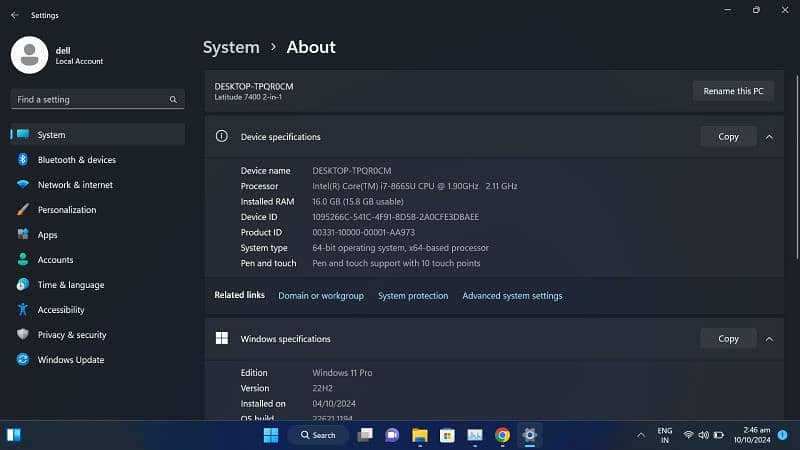
Task: Click the Find a setting search field
Action: 90,100
